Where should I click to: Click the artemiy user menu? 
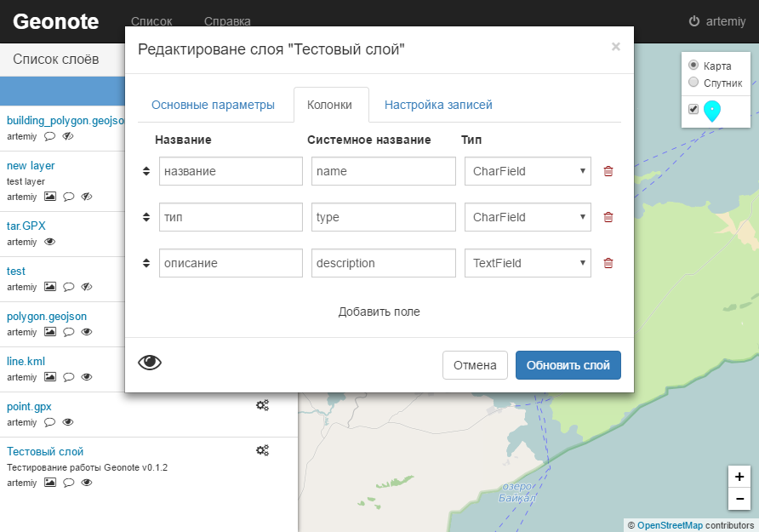(717, 21)
